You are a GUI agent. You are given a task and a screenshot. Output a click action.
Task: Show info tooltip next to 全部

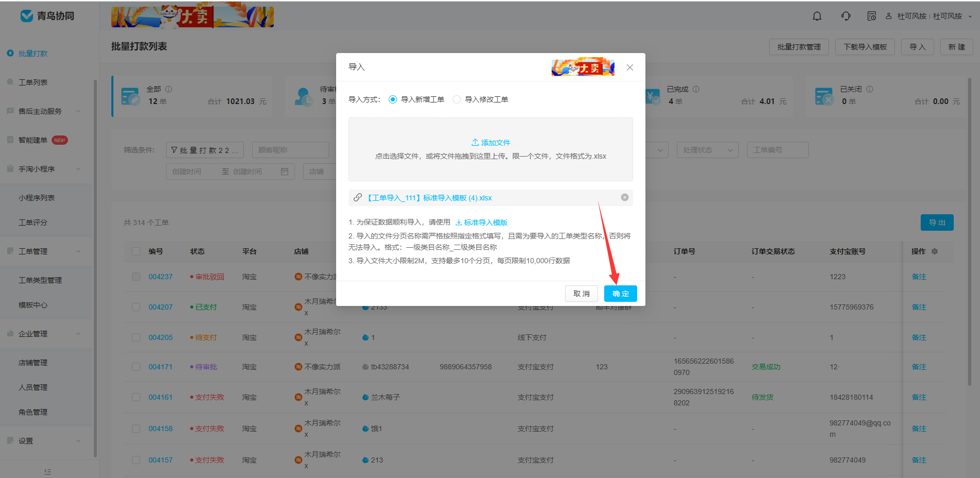pos(169,89)
